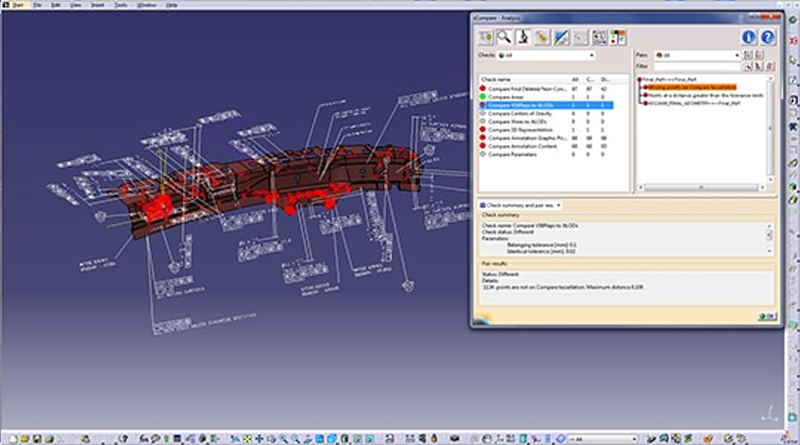This screenshot has height=445, width=800.
Task: Select the Compare Annotation Content row
Action: point(545,146)
